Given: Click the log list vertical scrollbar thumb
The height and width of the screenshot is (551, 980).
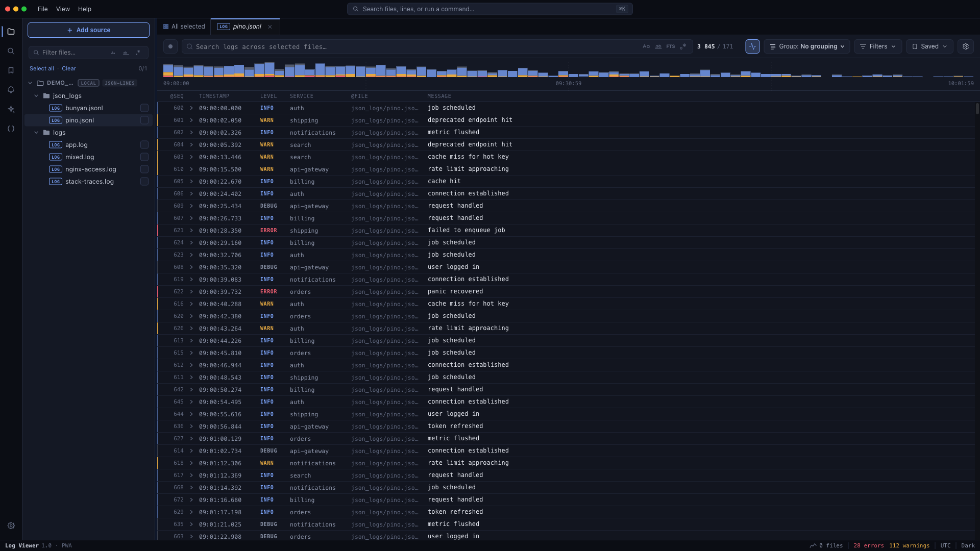Looking at the screenshot, I should coord(977,109).
